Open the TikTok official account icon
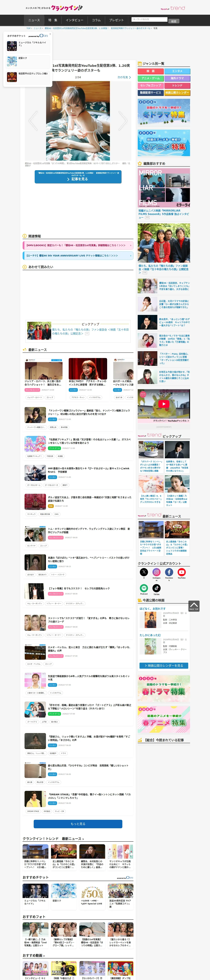This screenshot has height=980, width=210. [x=157, y=588]
